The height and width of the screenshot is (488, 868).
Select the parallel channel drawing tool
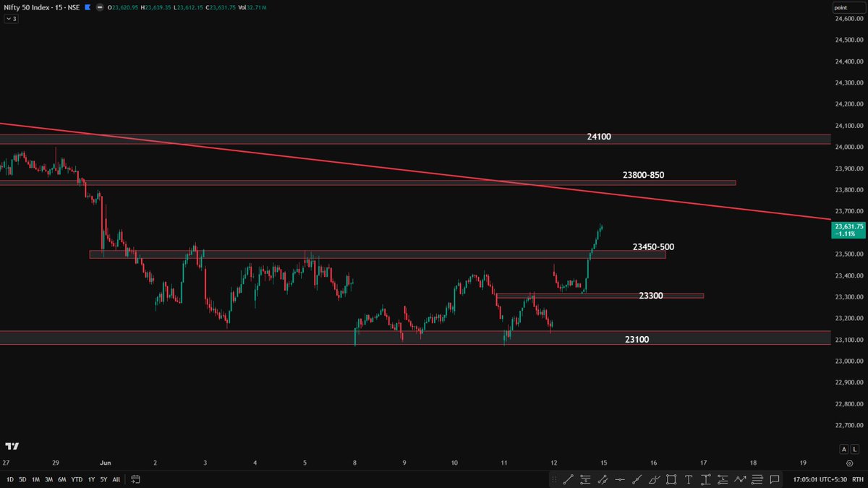[602, 479]
